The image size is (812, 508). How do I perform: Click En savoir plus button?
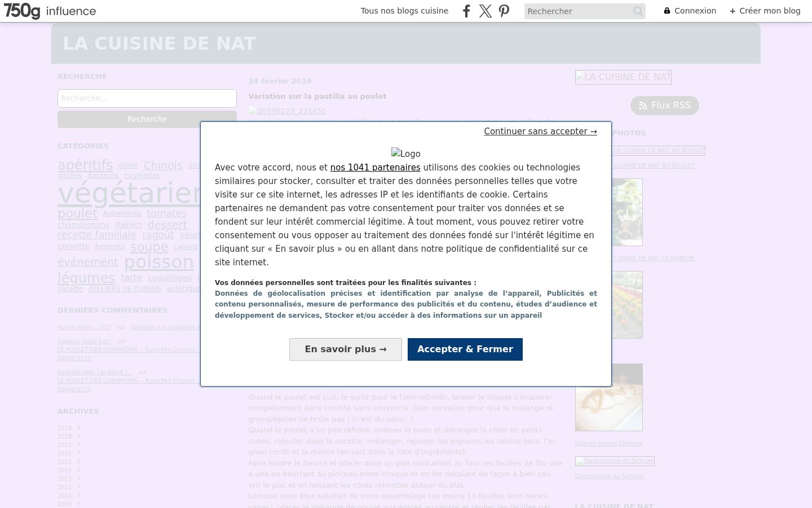pos(346,349)
